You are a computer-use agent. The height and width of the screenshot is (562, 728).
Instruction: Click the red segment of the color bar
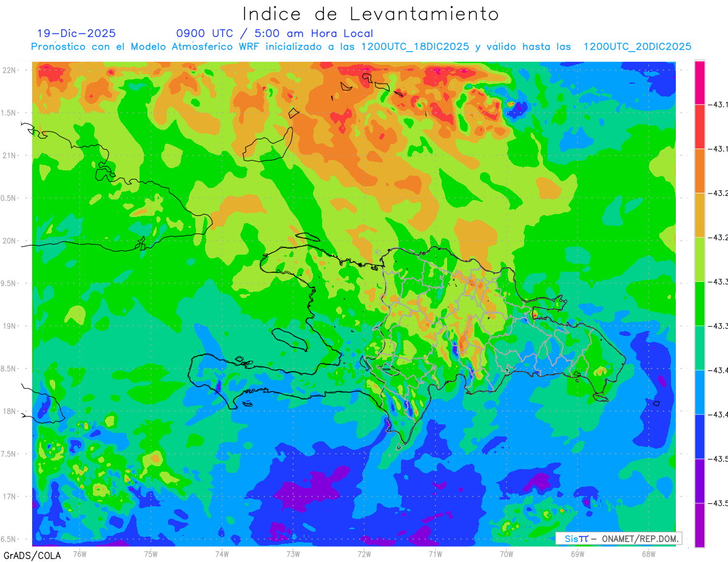pos(699,127)
